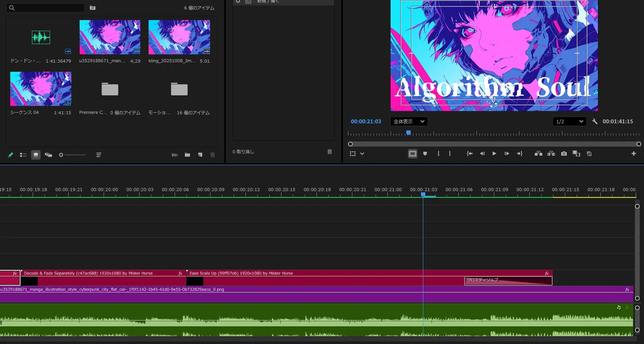Screen dimensions: 644x344
Task: Click project panel search field
Action: [46, 8]
